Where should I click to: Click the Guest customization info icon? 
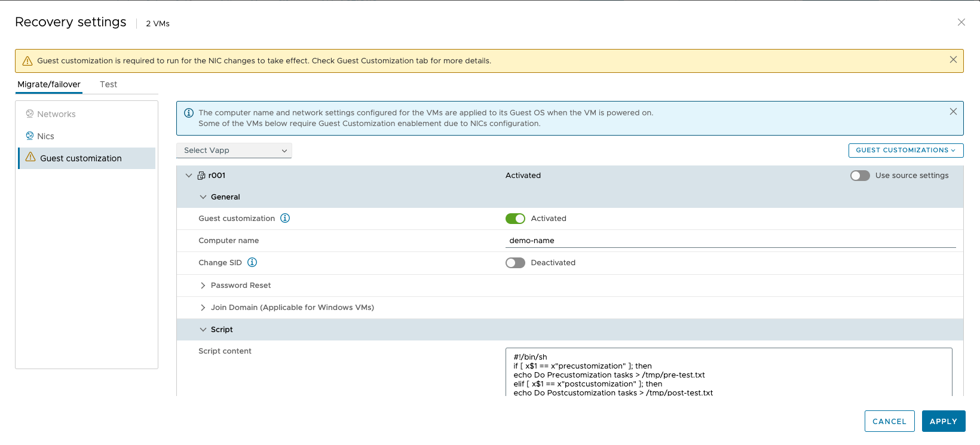point(285,218)
